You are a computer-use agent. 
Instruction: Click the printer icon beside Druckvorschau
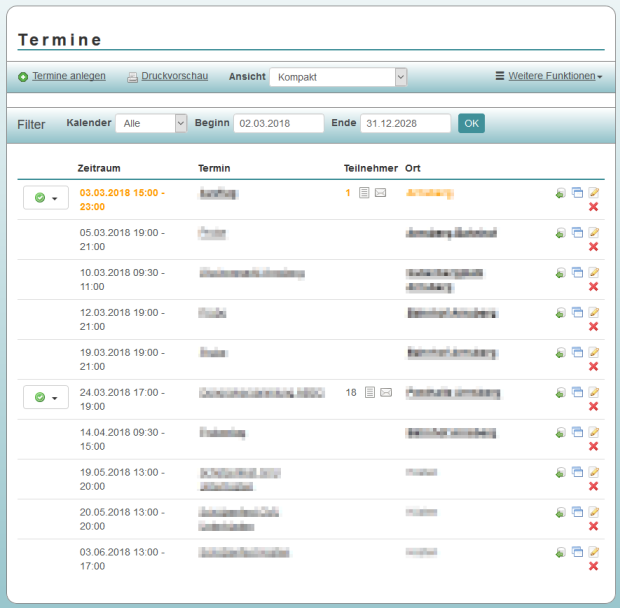click(132, 77)
